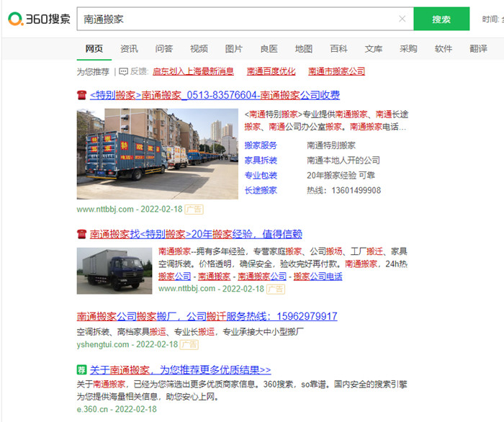The width and height of the screenshot is (504, 422).
Task: Open 关于南通搬家，为您推荐更多优质结果 link
Action: pos(180,370)
